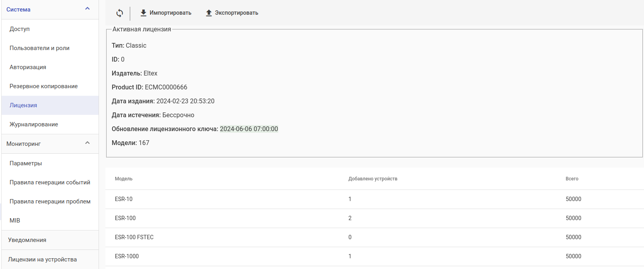Go to Авторизация settings
The image size is (644, 269).
pos(28,67)
